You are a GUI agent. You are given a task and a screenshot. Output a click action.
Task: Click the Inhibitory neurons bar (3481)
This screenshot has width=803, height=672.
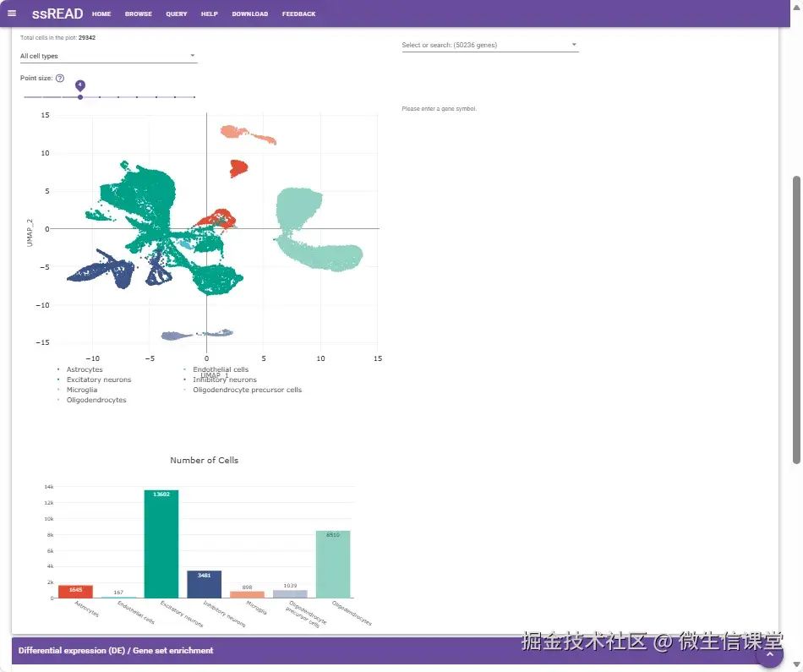205,584
